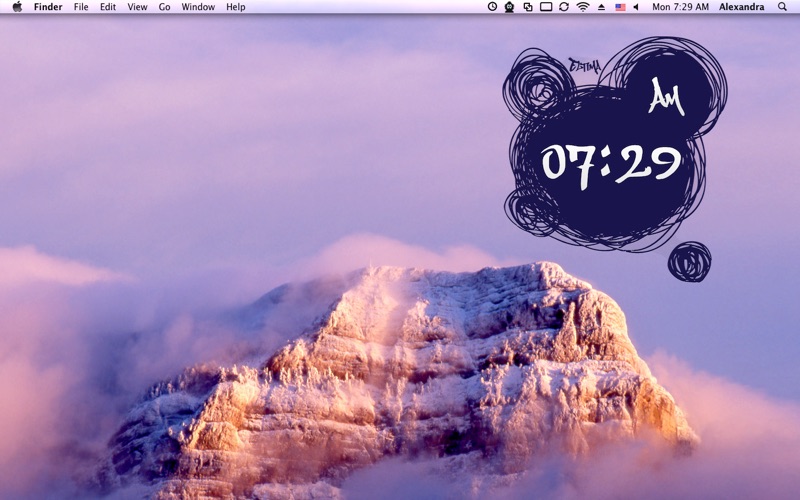
Task: Open the volume speaker menu
Action: pos(636,7)
